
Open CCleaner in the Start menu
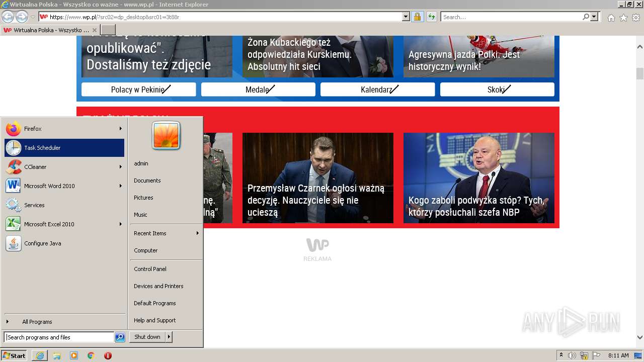(x=64, y=167)
